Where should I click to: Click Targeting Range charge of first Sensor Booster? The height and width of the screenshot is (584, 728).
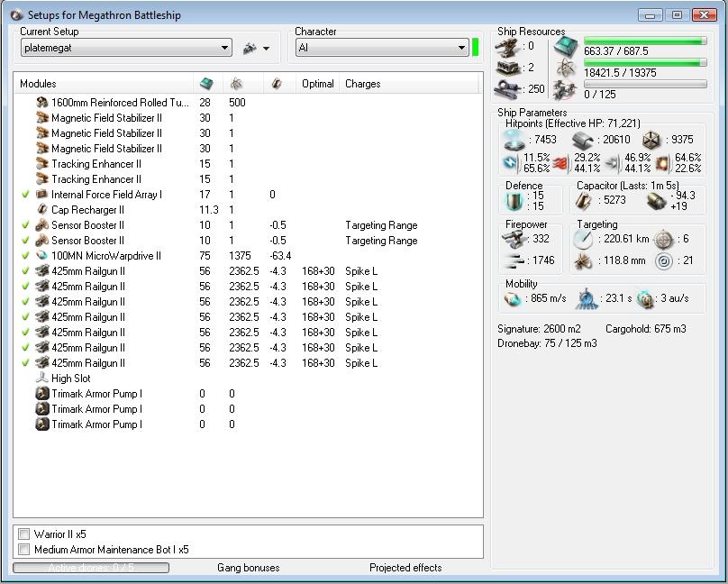pyautogui.click(x=381, y=225)
